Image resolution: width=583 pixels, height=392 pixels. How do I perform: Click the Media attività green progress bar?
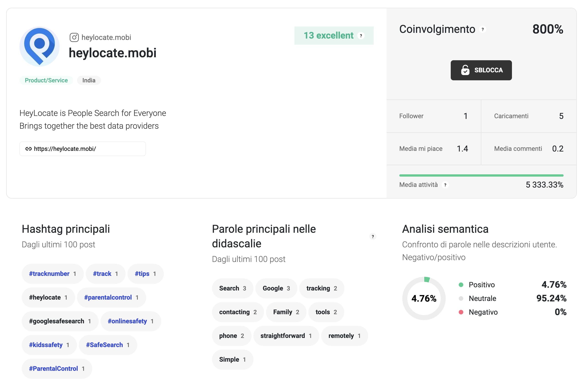pyautogui.click(x=481, y=175)
